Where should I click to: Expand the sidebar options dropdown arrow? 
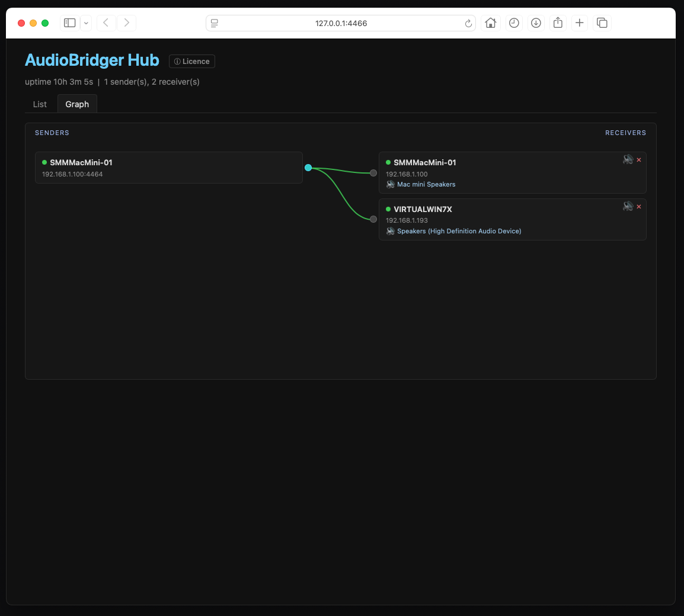(86, 23)
